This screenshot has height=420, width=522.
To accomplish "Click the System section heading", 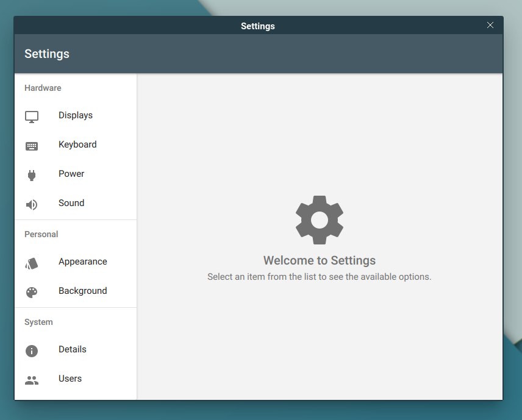I will [38, 322].
